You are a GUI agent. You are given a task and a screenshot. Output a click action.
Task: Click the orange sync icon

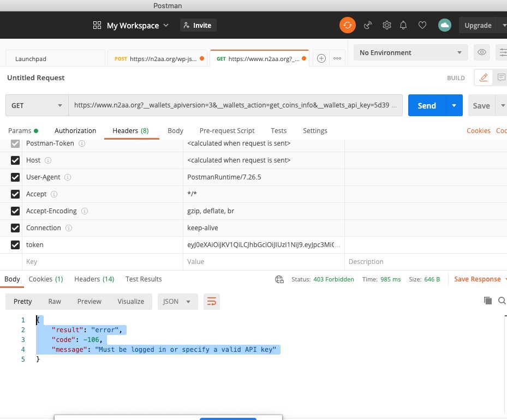[x=348, y=25]
